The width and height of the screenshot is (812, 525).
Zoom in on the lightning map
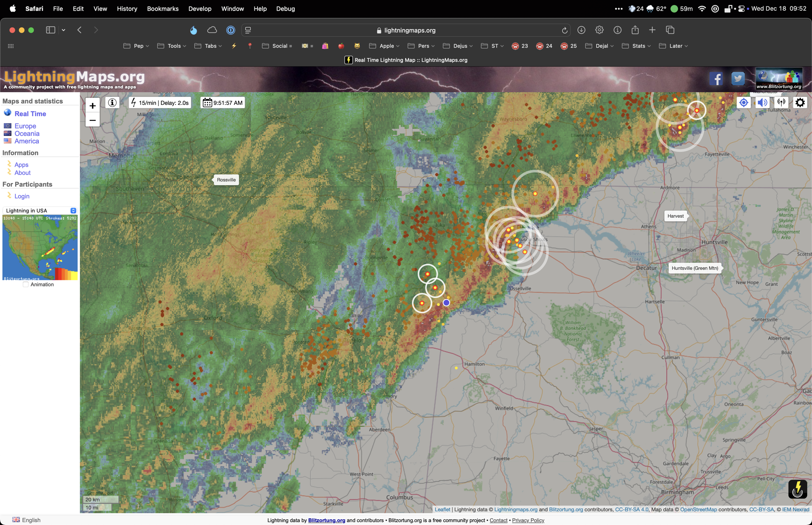pos(92,106)
